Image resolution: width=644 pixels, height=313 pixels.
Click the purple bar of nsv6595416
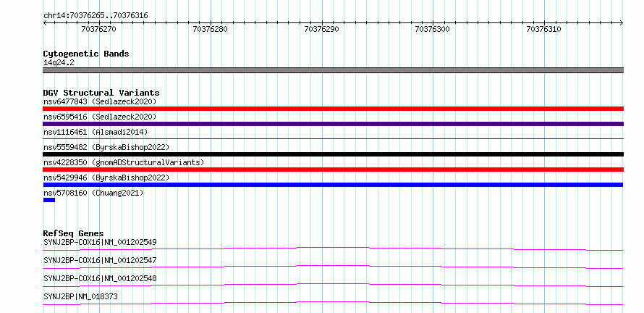(x=333, y=124)
